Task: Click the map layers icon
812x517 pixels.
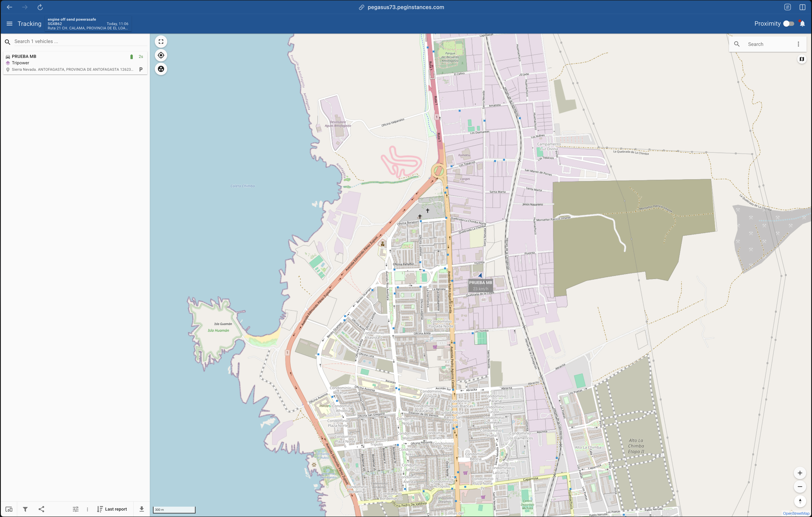Action: pos(801,59)
